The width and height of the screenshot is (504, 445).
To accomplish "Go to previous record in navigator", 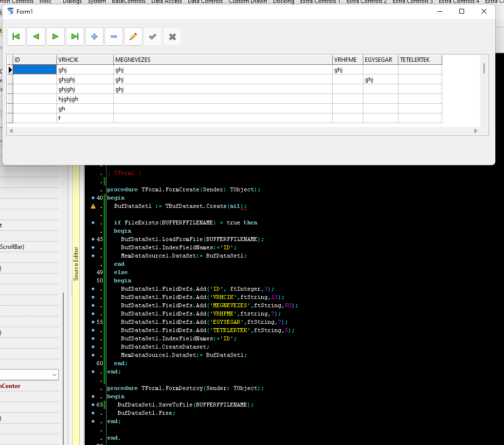I will [36, 37].
